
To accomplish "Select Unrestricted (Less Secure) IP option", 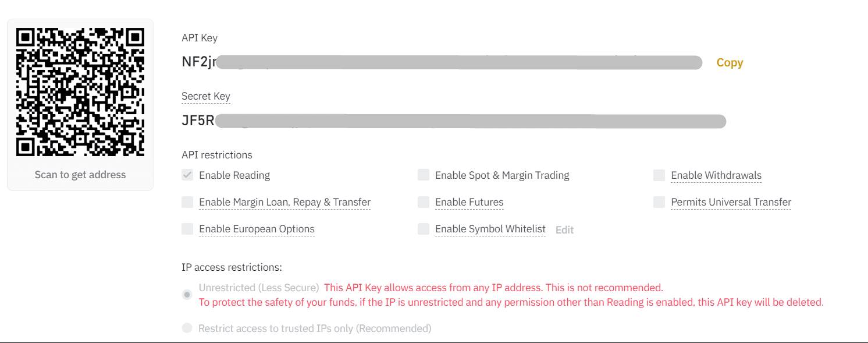I will click(x=187, y=295).
